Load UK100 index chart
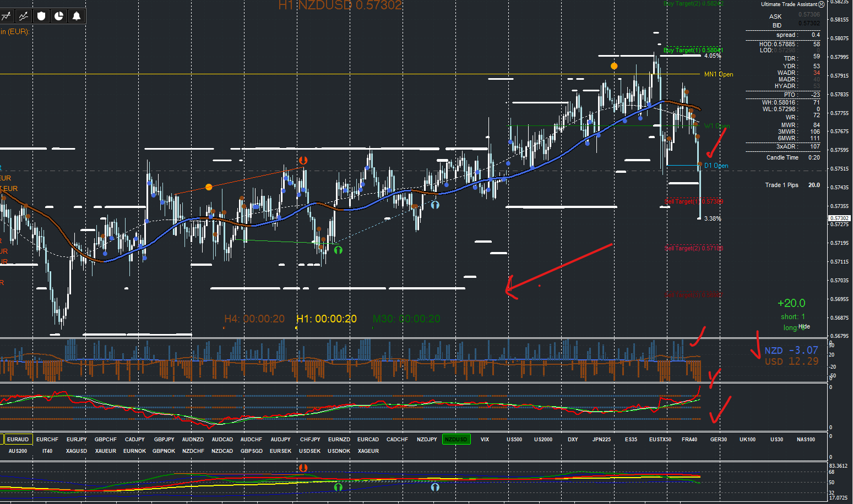853x504 pixels. click(748, 439)
